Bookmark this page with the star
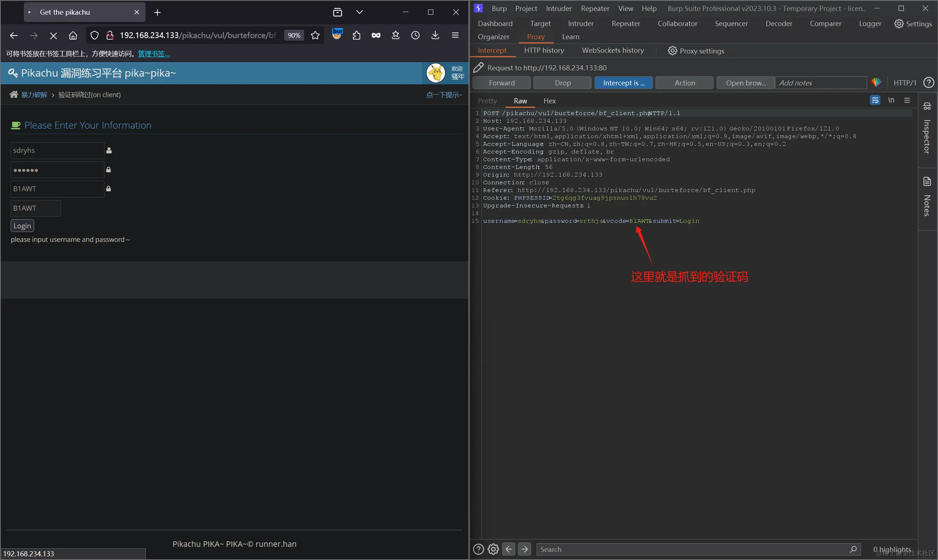 [315, 36]
